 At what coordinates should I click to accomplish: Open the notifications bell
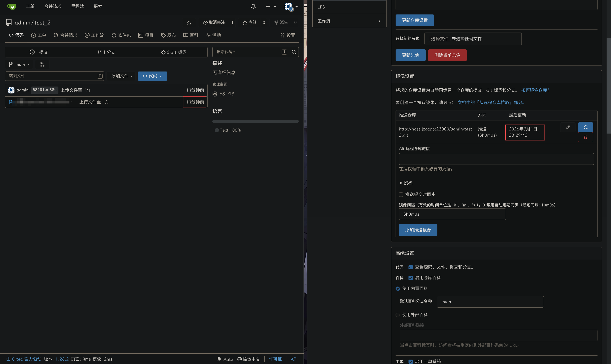point(253,7)
